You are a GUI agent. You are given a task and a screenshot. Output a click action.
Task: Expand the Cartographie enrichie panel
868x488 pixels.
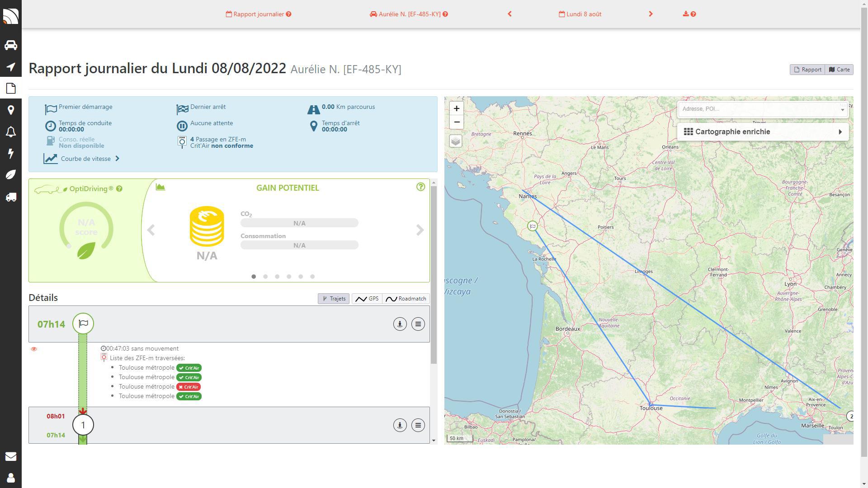click(763, 132)
